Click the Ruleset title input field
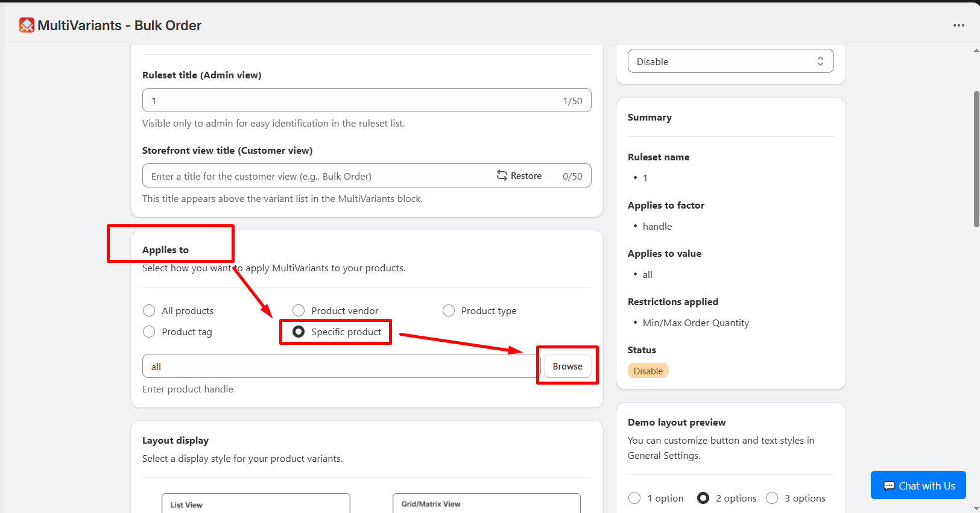This screenshot has height=513, width=980. click(367, 101)
